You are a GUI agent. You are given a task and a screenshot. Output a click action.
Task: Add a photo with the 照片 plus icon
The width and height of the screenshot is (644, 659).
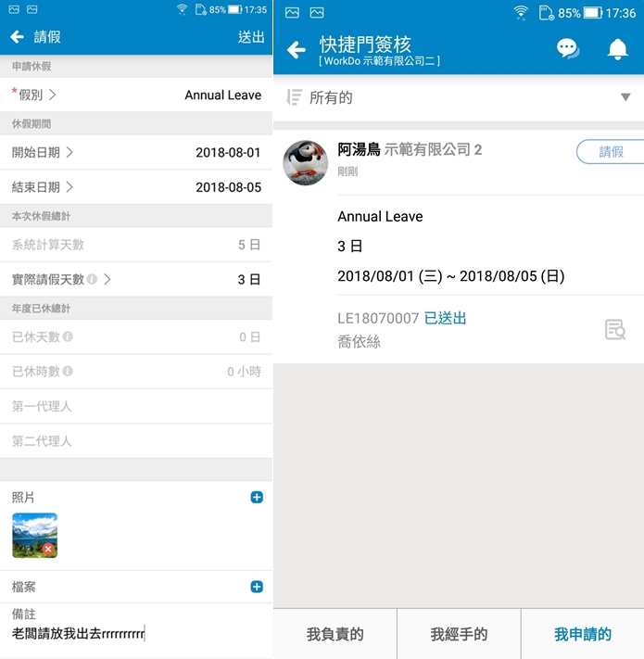coord(257,497)
